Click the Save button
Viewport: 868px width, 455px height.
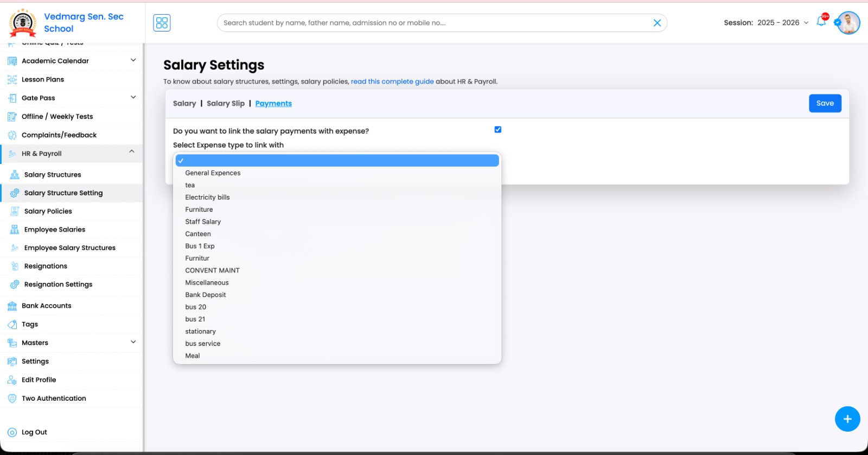click(x=825, y=104)
